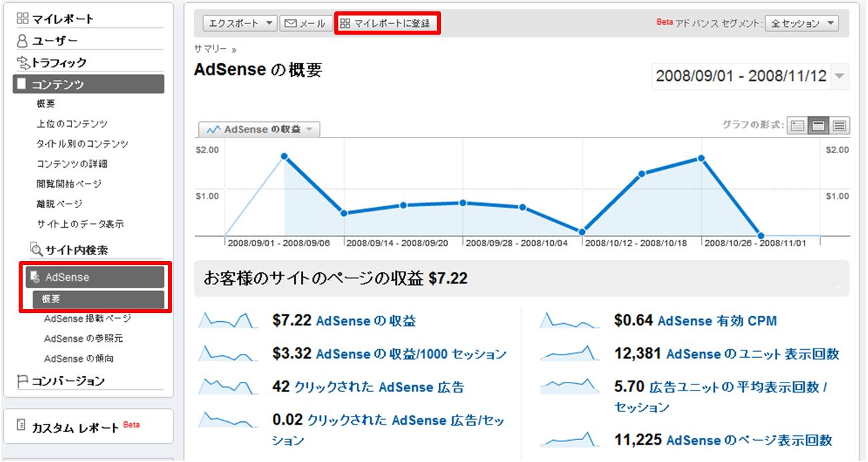The width and height of the screenshot is (868, 462).
Task: Open the マイレポート dashboard section
Action: tap(63, 19)
